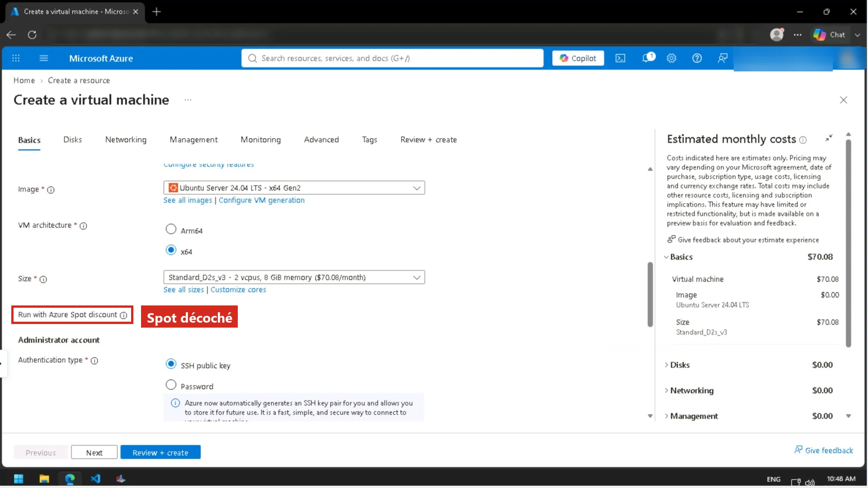Focus the Search resources, services, and docs field
Viewport: 868px width, 488px height.
(392, 58)
